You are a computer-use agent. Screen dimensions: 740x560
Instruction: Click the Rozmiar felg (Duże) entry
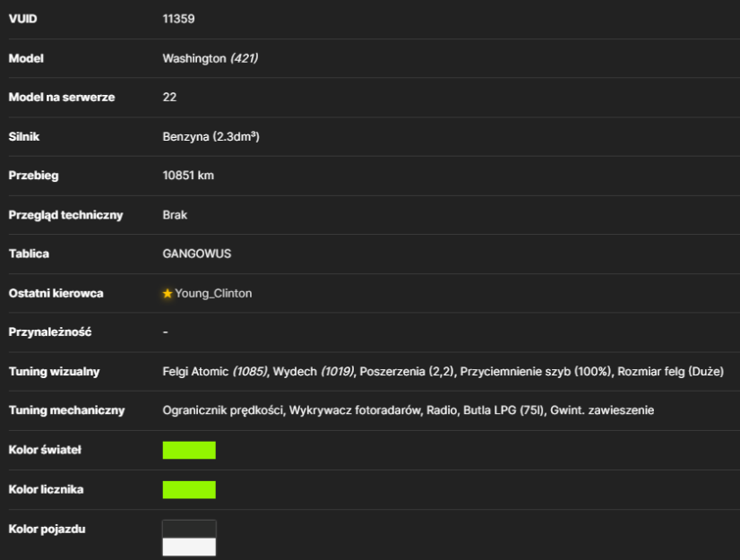pos(671,372)
